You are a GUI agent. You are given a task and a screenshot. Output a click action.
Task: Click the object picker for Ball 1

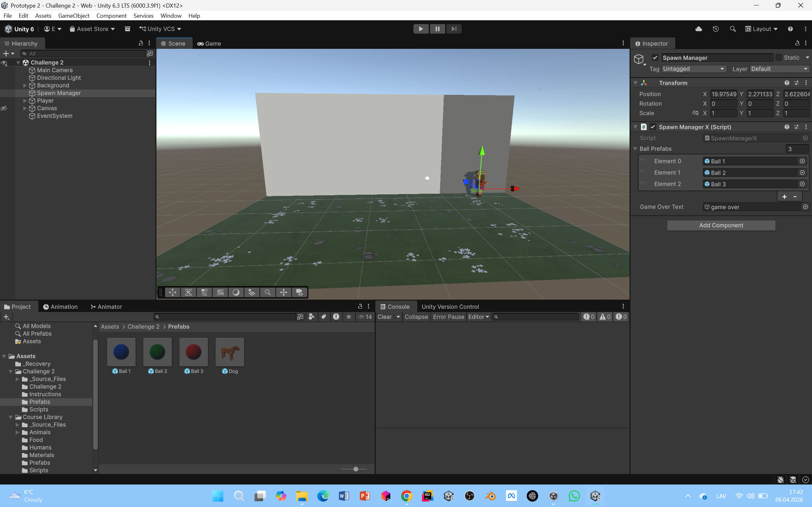tap(802, 161)
